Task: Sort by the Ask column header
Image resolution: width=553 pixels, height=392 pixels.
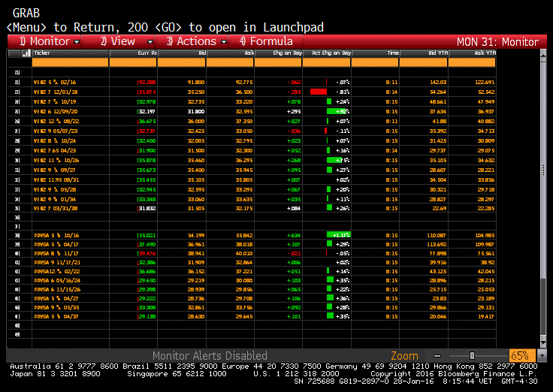Action: (x=230, y=53)
